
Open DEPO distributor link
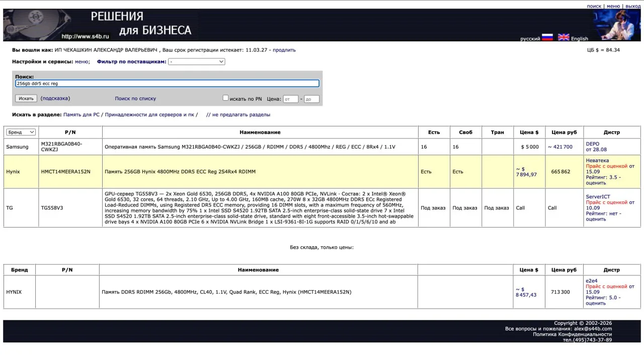pos(593,144)
